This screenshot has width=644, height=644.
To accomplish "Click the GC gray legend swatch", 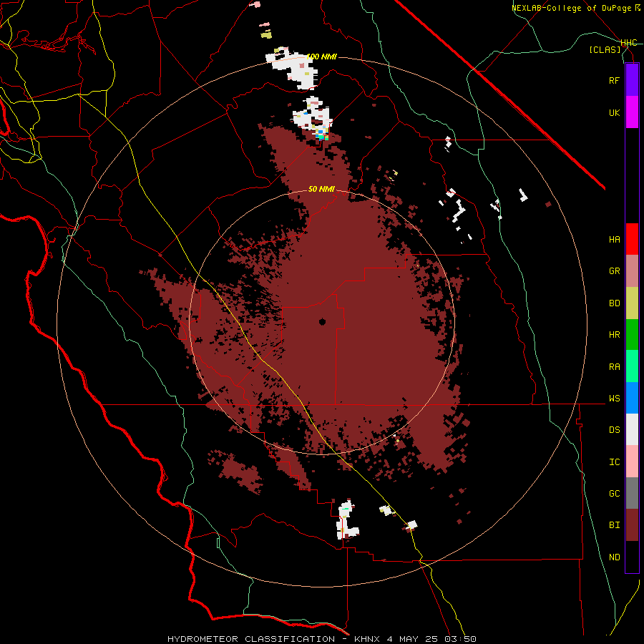I will coord(632,493).
